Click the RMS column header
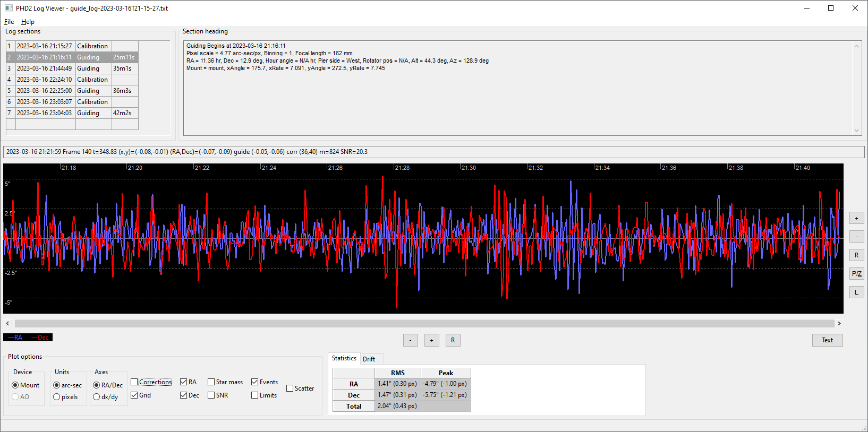This screenshot has width=868, height=432. point(397,373)
